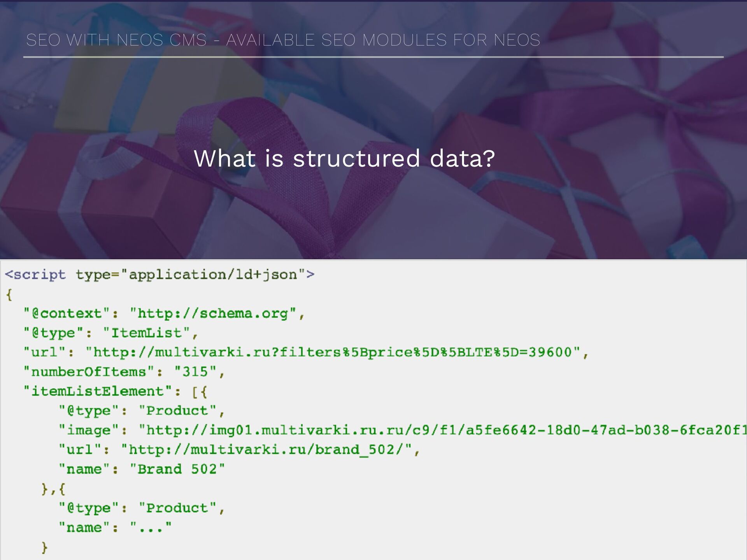This screenshot has width=747, height=560.
Task: Click the "Brand 502" name value
Action: click(x=177, y=469)
